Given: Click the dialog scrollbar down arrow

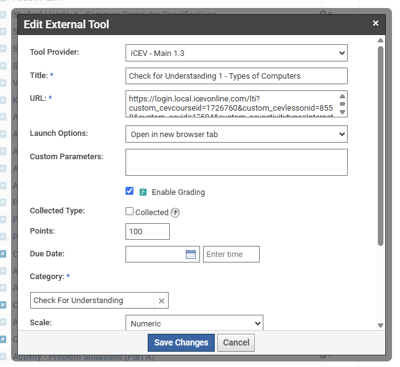Looking at the screenshot, I should (x=380, y=325).
